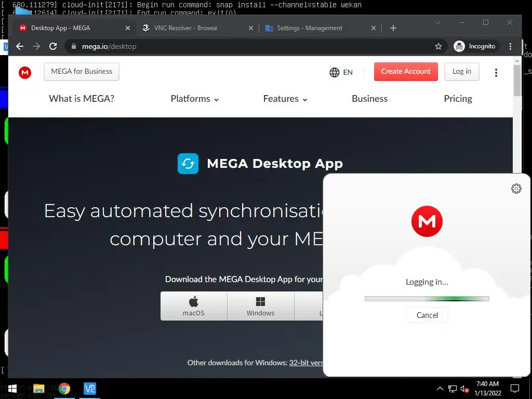Select macOS download option
Image resolution: width=532 pixels, height=399 pixels.
click(x=194, y=306)
